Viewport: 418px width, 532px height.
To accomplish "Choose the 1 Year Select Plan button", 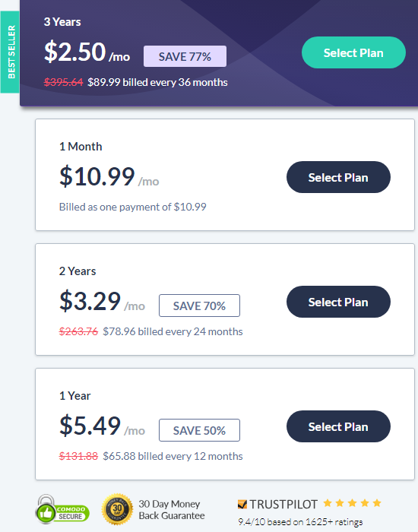I will point(338,426).
